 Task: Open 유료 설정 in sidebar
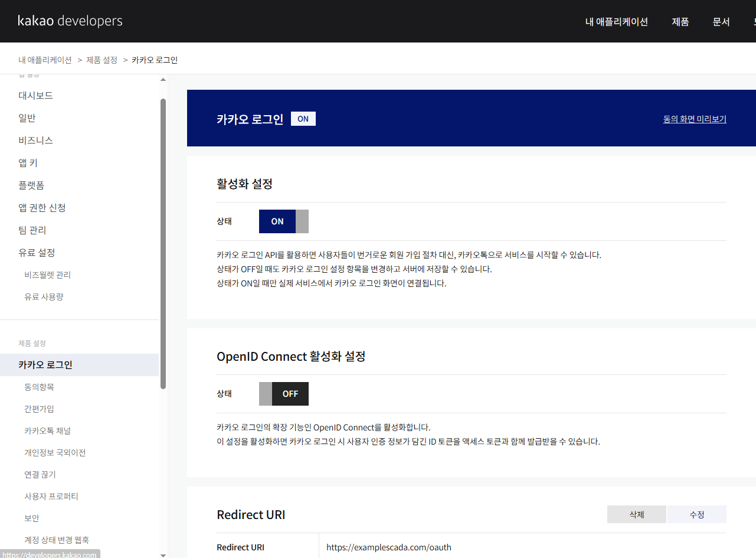click(x=37, y=253)
